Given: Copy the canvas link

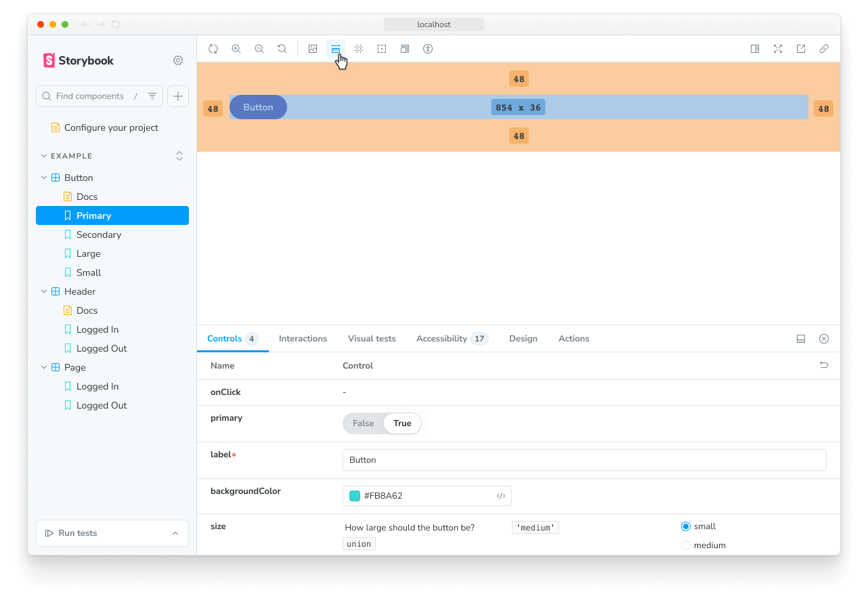Looking at the screenshot, I should click(824, 48).
